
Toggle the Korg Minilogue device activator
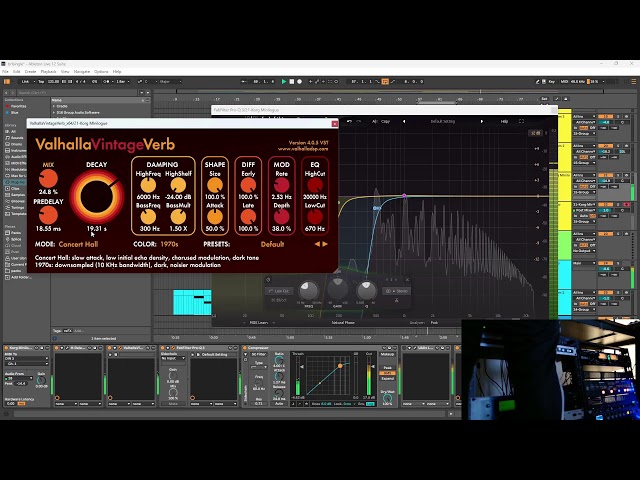(7, 348)
